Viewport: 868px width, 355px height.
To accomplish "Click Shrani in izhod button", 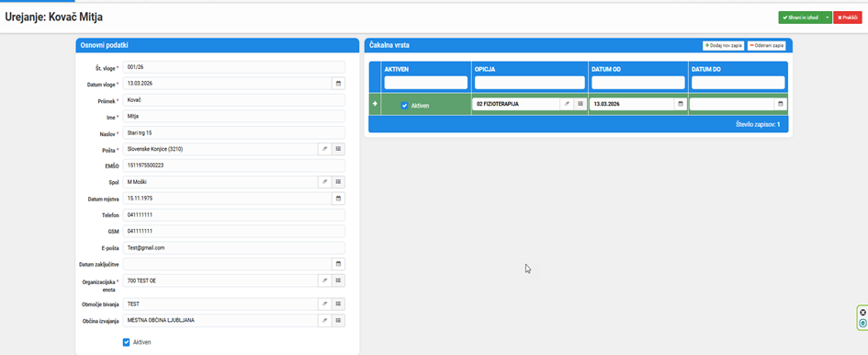I will [x=800, y=17].
